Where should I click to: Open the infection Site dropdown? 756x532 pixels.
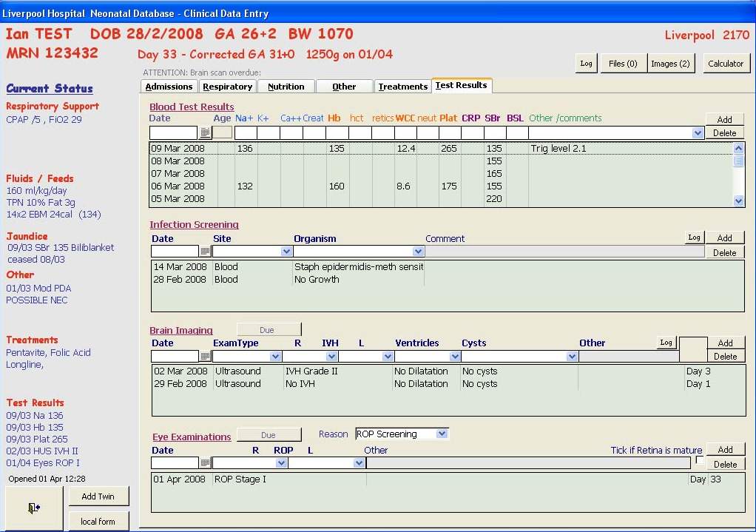coord(286,252)
